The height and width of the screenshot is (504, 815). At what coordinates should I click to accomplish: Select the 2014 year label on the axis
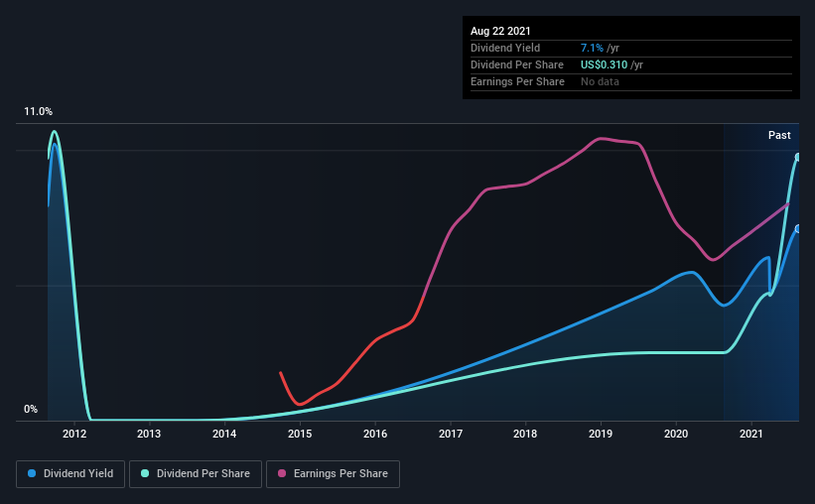coord(224,434)
